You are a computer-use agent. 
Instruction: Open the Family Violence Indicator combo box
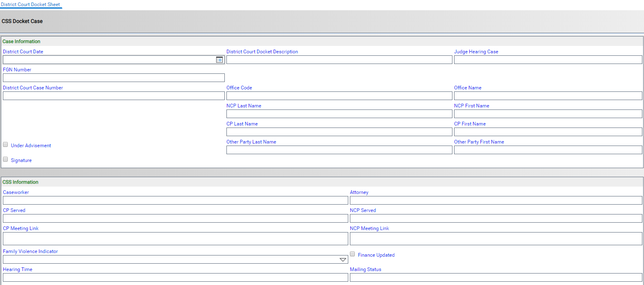click(176, 260)
